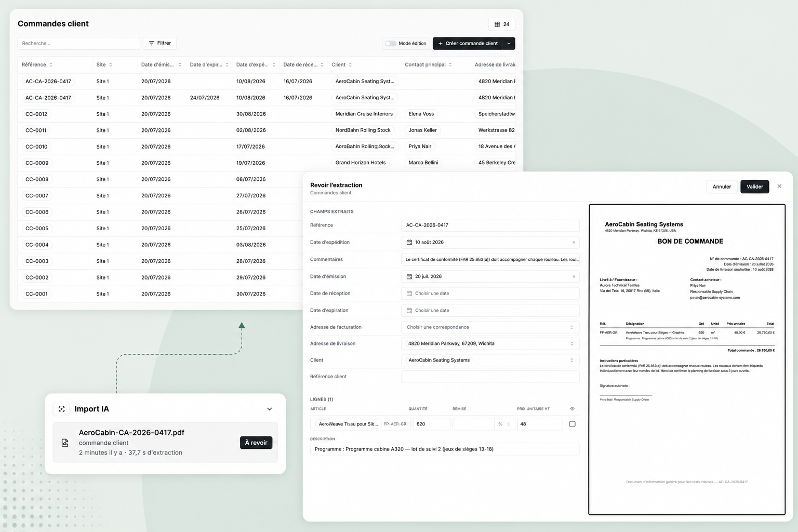Open order row CC-0009
Image resolution: width=798 pixels, height=532 pixels.
click(37, 163)
